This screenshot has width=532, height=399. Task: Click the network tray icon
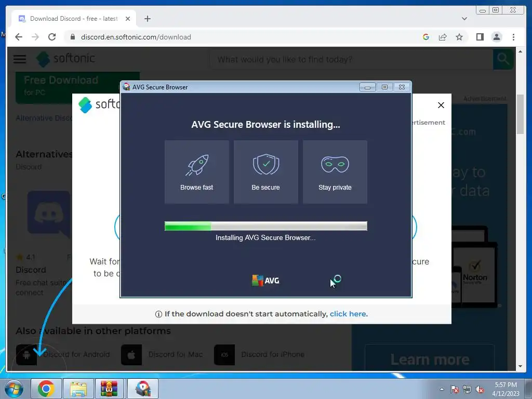[x=467, y=389]
